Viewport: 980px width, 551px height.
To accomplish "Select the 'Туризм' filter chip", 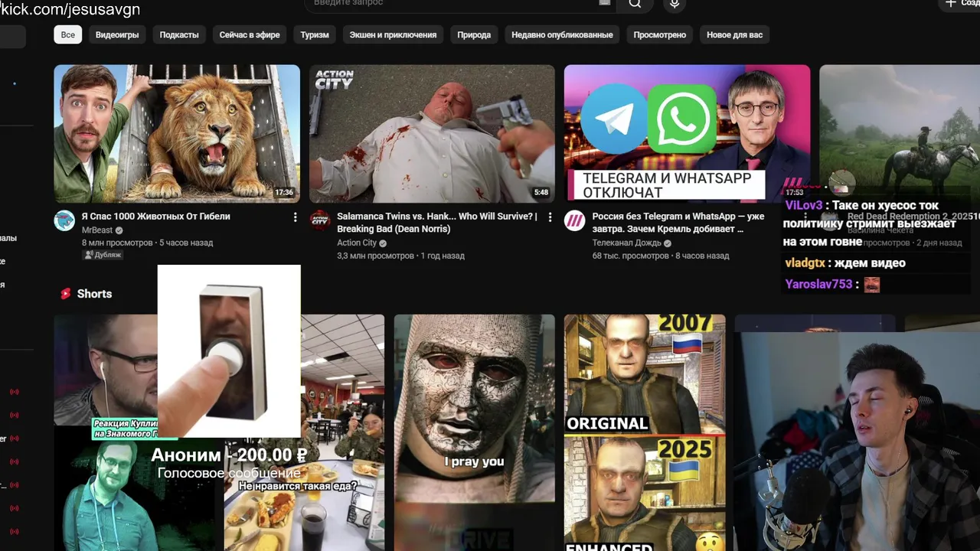I will click(315, 34).
